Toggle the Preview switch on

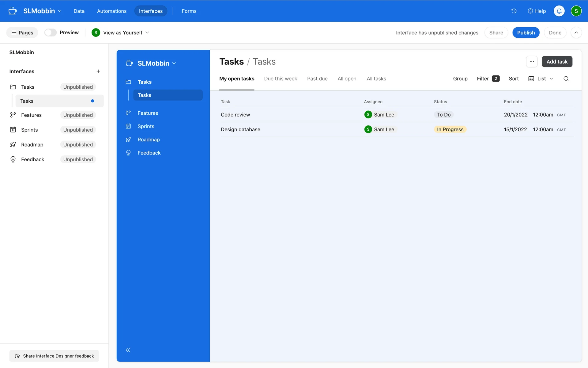click(x=51, y=33)
